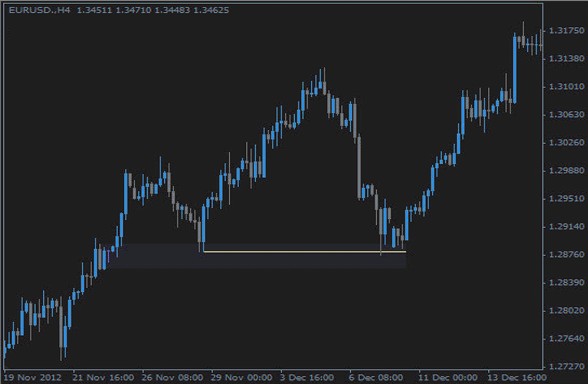Click the 19 Nov 2012 date label
588x384 pixels.
click(32, 377)
